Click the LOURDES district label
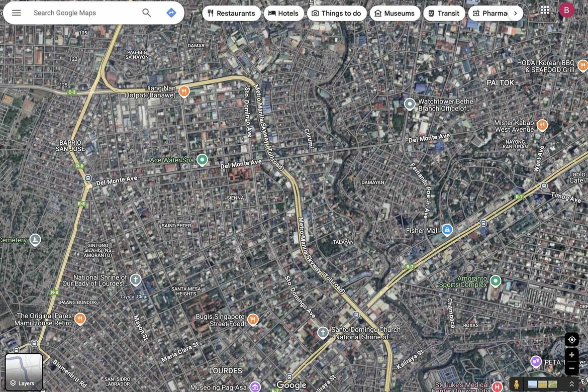The width and height of the screenshot is (588, 392). (225, 370)
